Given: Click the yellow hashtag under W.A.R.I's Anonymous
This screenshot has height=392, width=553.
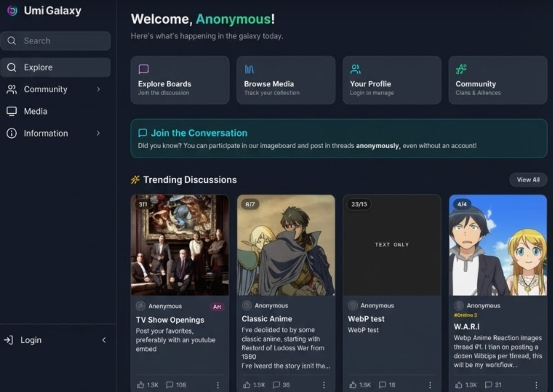Looking at the screenshot, I should (465, 315).
